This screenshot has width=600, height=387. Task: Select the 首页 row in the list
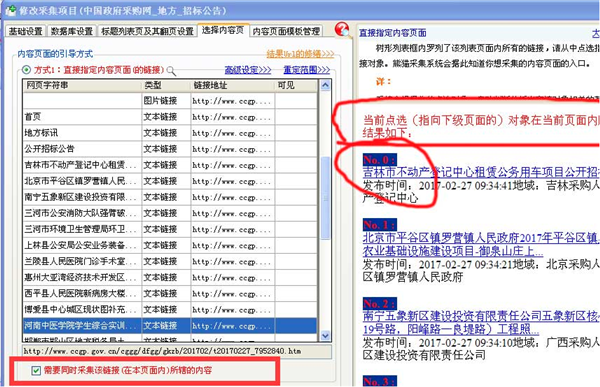(170, 117)
